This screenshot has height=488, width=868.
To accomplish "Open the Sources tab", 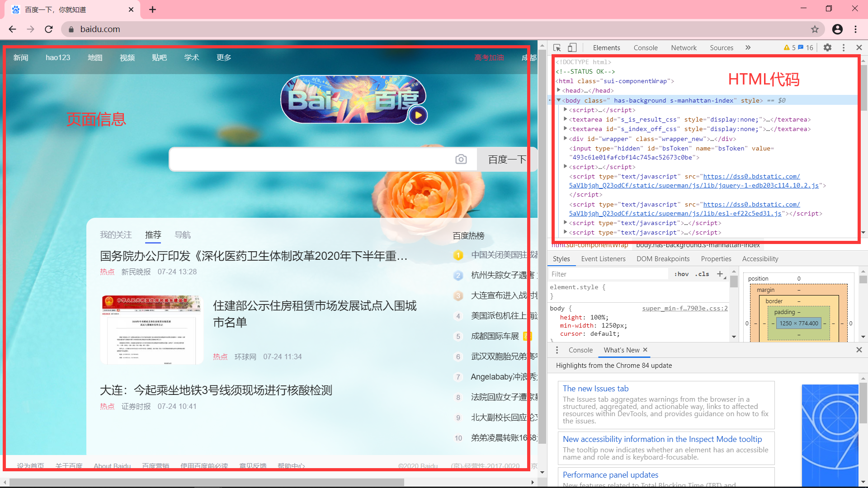I will tap(722, 47).
